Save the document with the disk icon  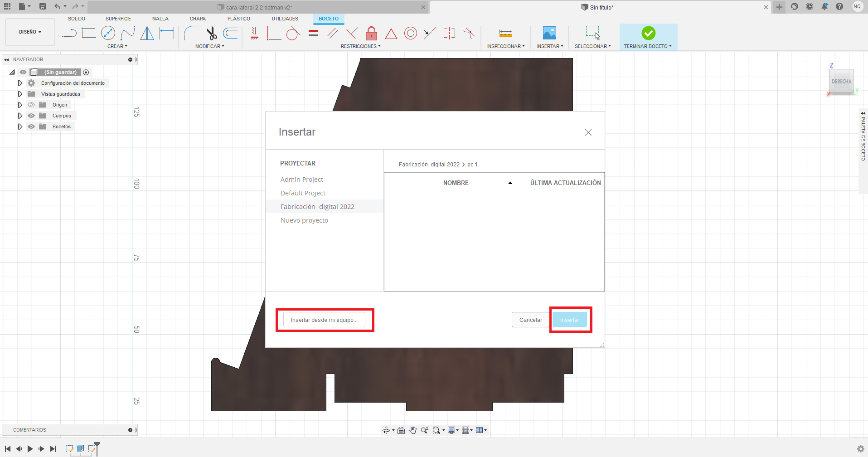tap(42, 6)
